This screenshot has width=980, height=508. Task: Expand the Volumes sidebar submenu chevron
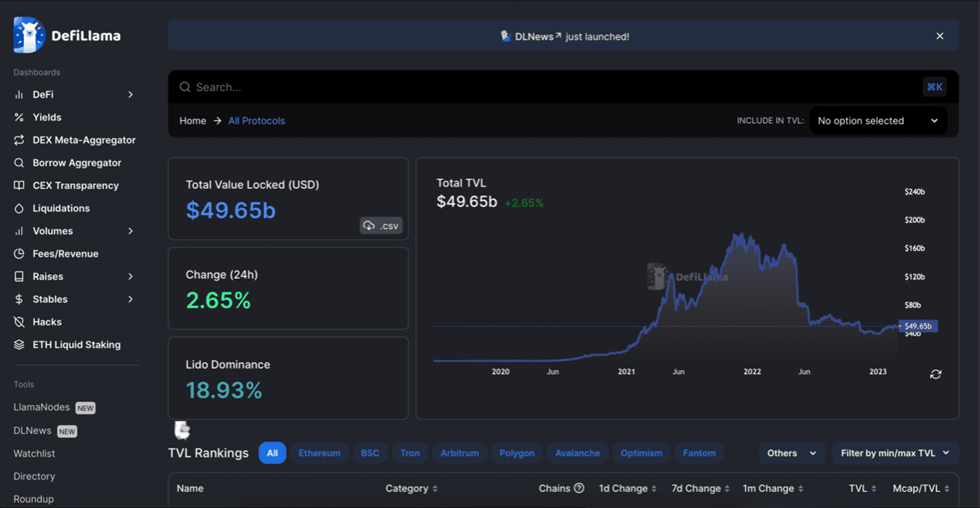tap(131, 231)
